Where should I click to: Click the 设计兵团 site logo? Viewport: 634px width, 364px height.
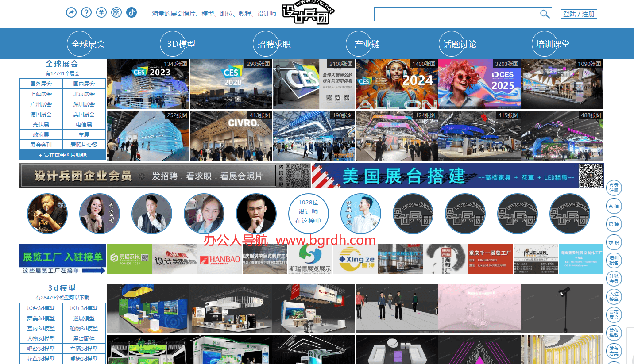click(308, 13)
